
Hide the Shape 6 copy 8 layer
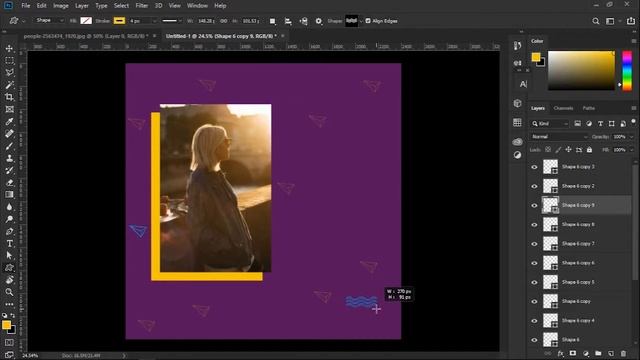point(534,224)
